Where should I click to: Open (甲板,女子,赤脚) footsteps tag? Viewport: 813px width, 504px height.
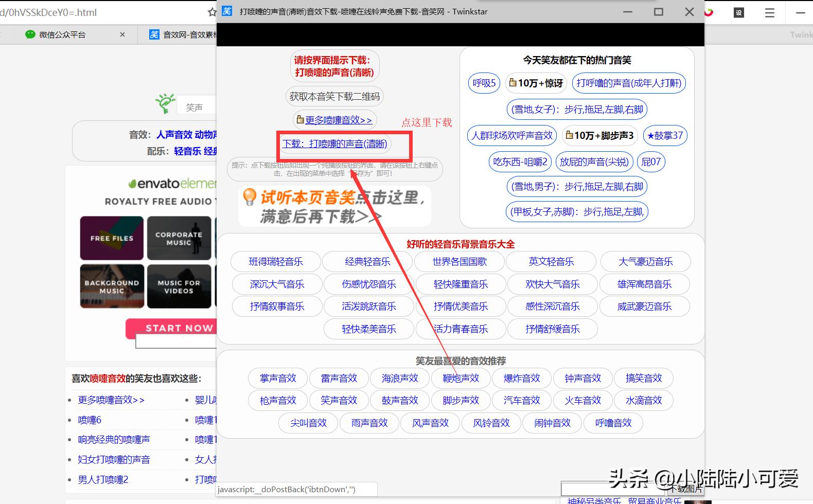(577, 211)
